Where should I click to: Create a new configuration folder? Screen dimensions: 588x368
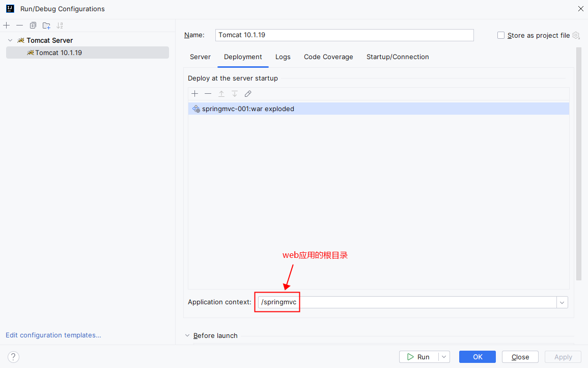point(46,25)
